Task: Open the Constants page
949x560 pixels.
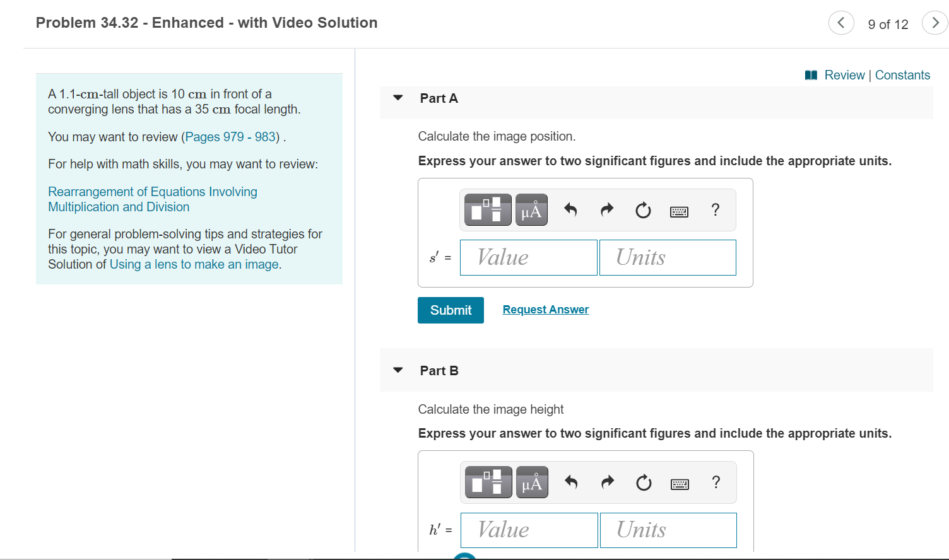Action: (902, 74)
